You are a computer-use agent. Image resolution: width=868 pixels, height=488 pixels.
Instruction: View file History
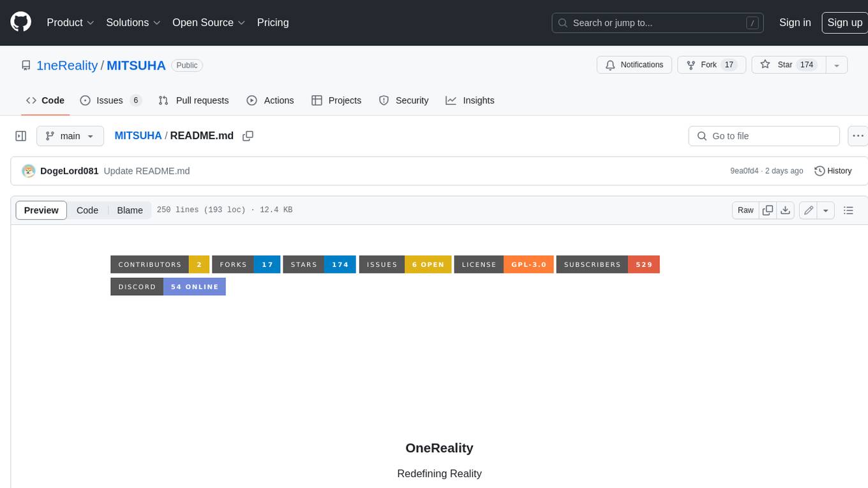pyautogui.click(x=833, y=171)
